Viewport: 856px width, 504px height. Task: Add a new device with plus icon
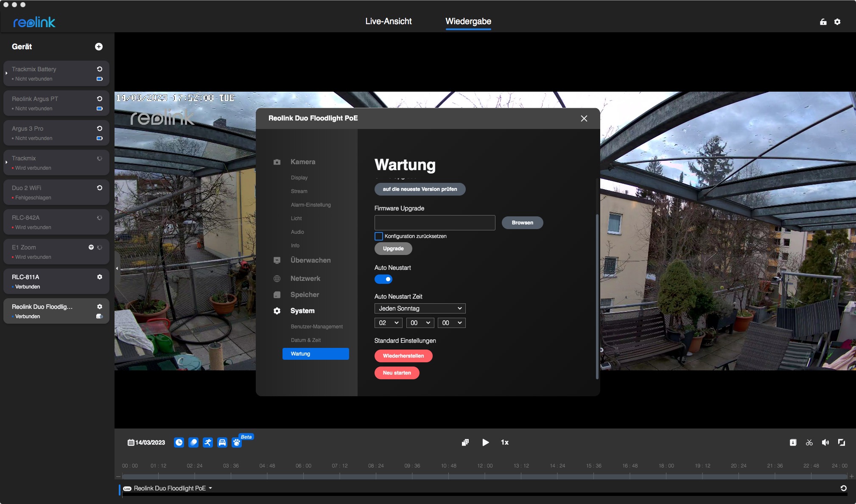click(x=99, y=47)
